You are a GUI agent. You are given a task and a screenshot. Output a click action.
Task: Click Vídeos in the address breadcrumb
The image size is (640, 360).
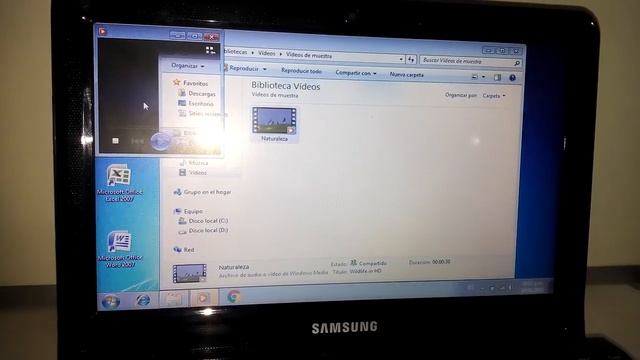click(267, 53)
